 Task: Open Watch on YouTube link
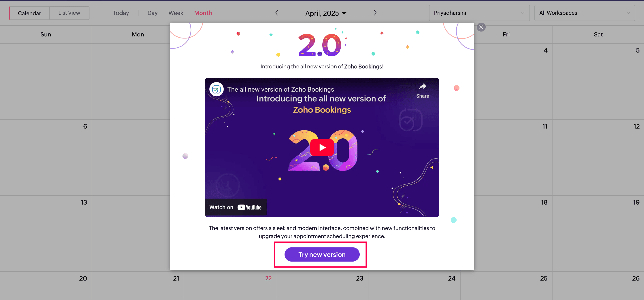[x=236, y=207]
